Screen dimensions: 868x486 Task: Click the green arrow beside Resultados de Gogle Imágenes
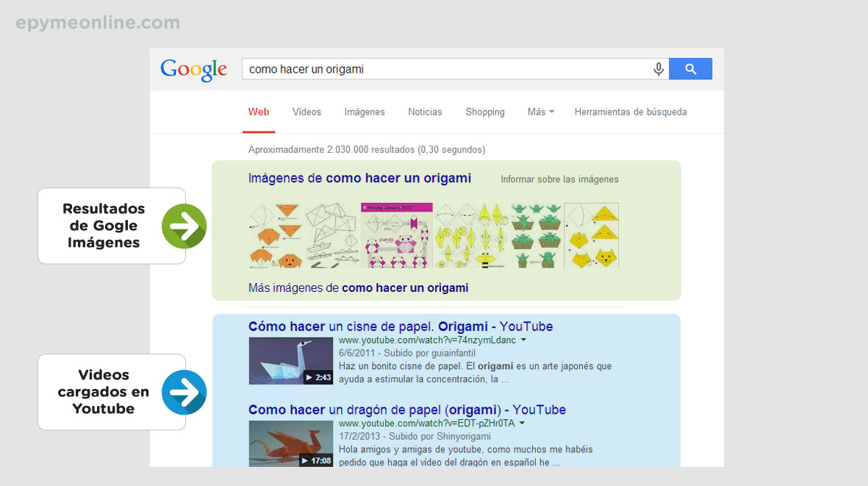tap(184, 226)
